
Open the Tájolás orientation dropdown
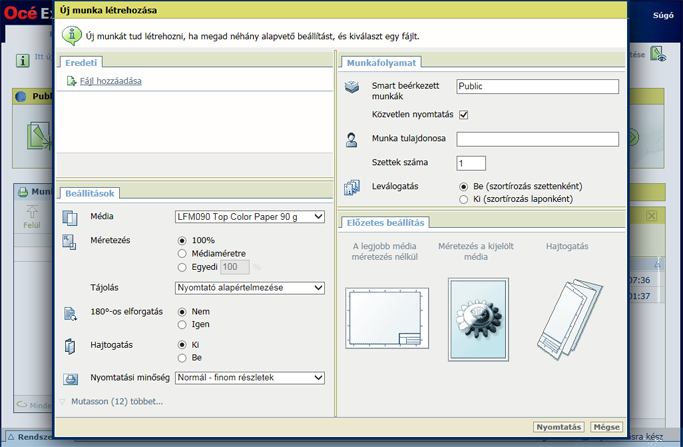[x=250, y=288]
